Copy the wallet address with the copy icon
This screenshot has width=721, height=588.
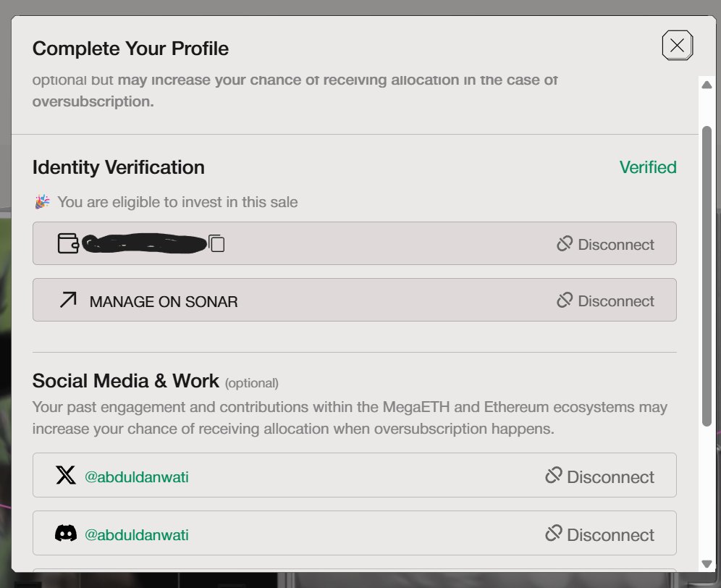click(x=216, y=243)
